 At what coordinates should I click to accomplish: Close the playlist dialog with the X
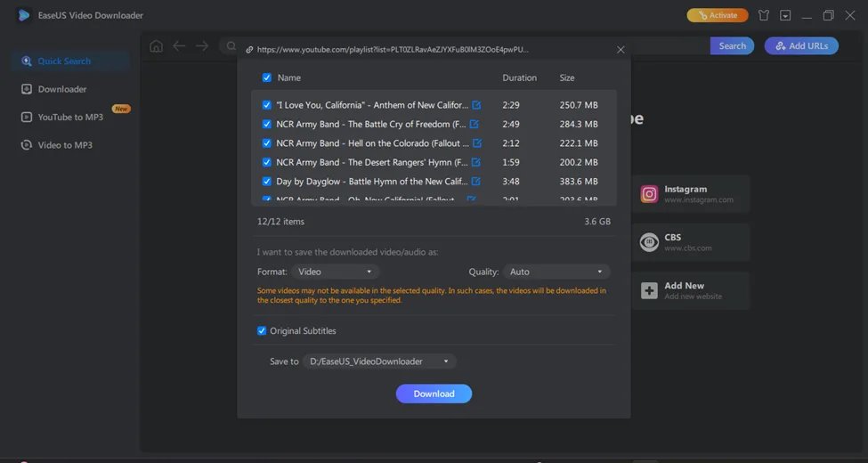[621, 50]
